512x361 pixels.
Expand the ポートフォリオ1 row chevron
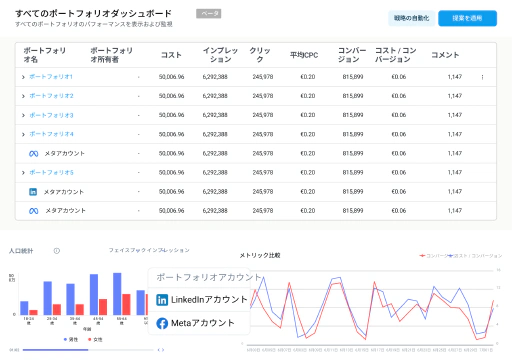click(23, 77)
